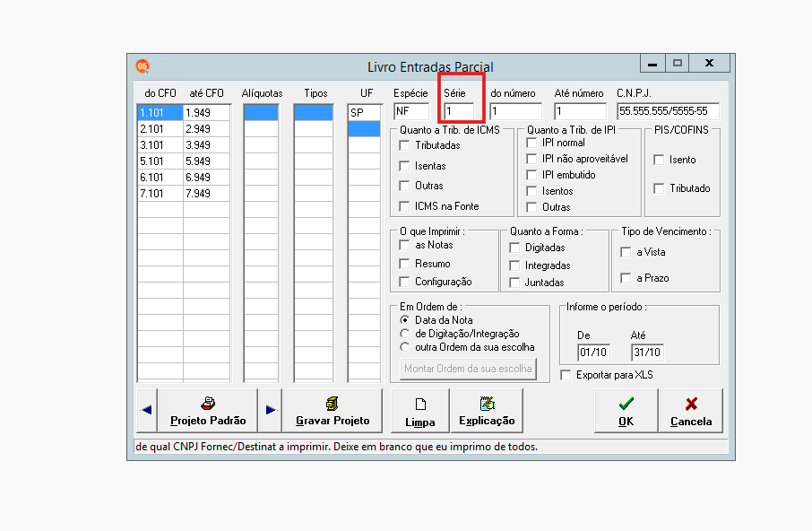Select the 1.101 do CFO cell
812x531 pixels.
(160, 112)
